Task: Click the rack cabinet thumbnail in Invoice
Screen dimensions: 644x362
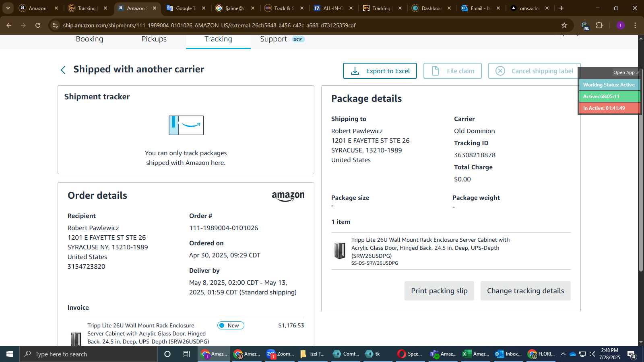Action: 76,339
